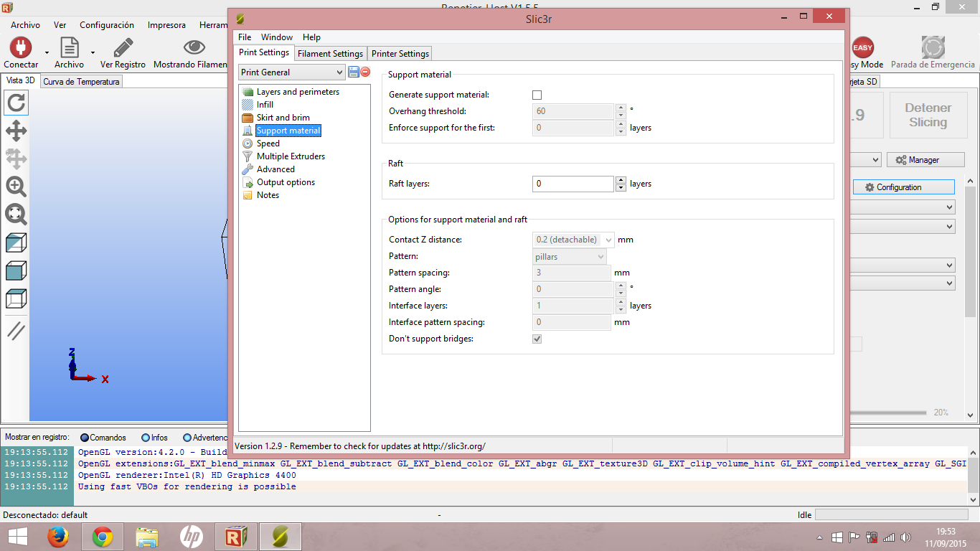Click the fit-to-view magnifier tool
This screenshot has height=551, width=980.
click(x=16, y=214)
